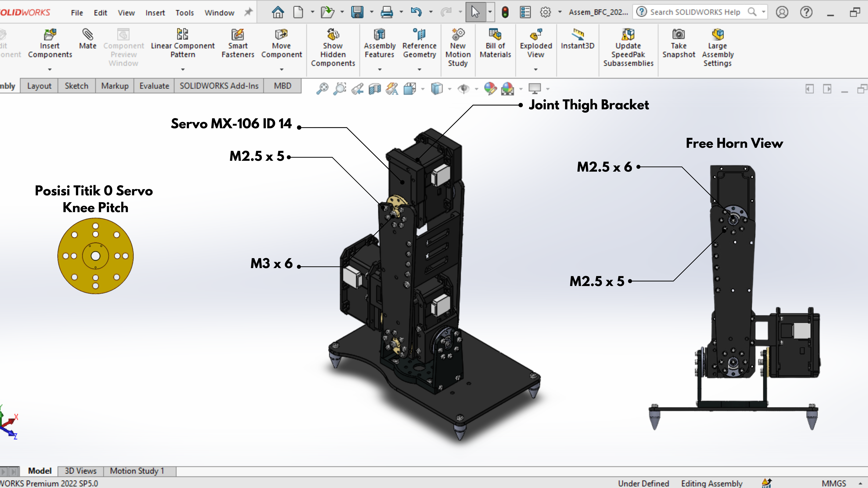Open Edit Appearance color ball icon

coord(490,89)
